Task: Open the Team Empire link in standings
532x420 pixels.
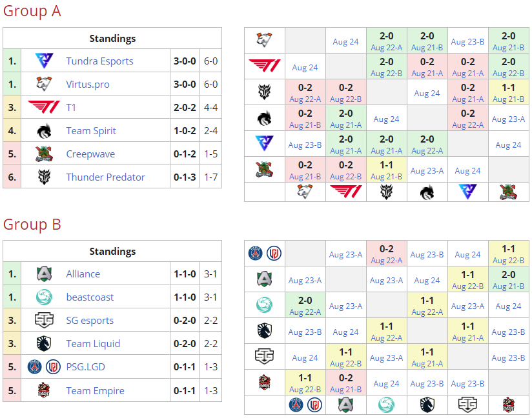Action: tap(95, 390)
